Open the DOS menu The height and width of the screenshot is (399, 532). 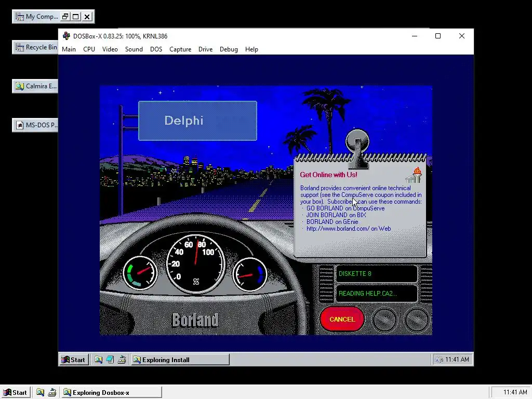156,49
